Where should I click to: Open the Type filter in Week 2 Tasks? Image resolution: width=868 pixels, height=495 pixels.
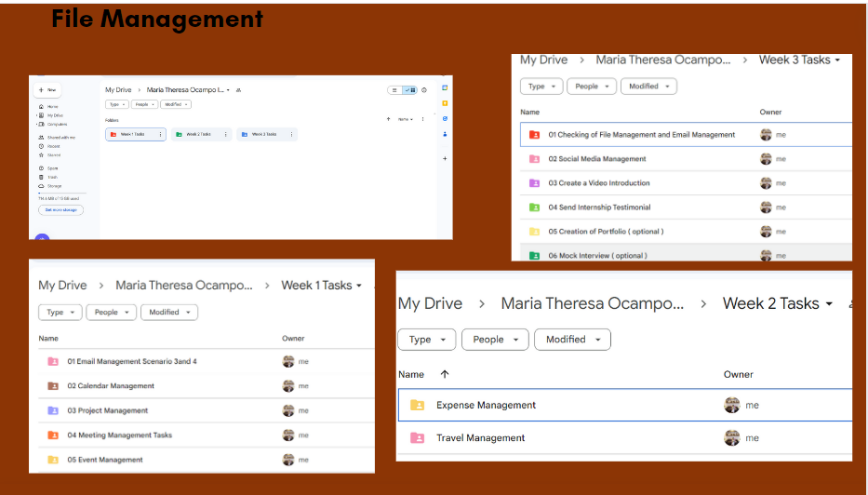[x=427, y=340]
